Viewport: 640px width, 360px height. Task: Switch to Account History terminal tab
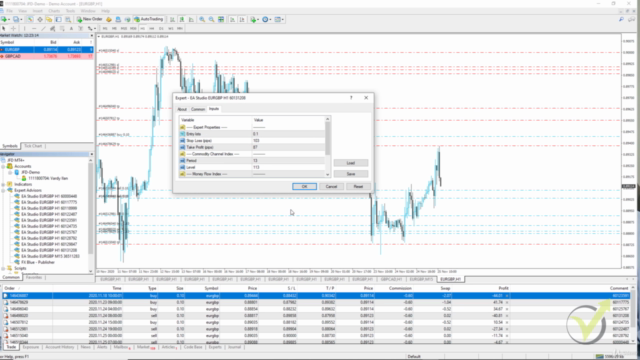[x=60, y=347]
